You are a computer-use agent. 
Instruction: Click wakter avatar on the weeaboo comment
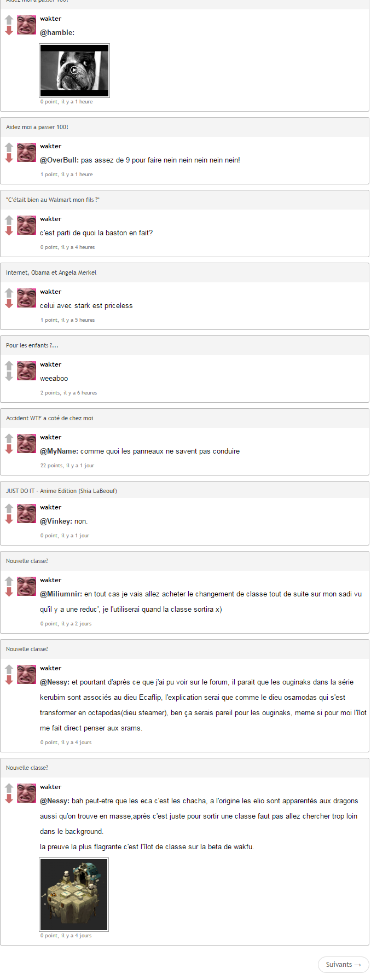(26, 370)
